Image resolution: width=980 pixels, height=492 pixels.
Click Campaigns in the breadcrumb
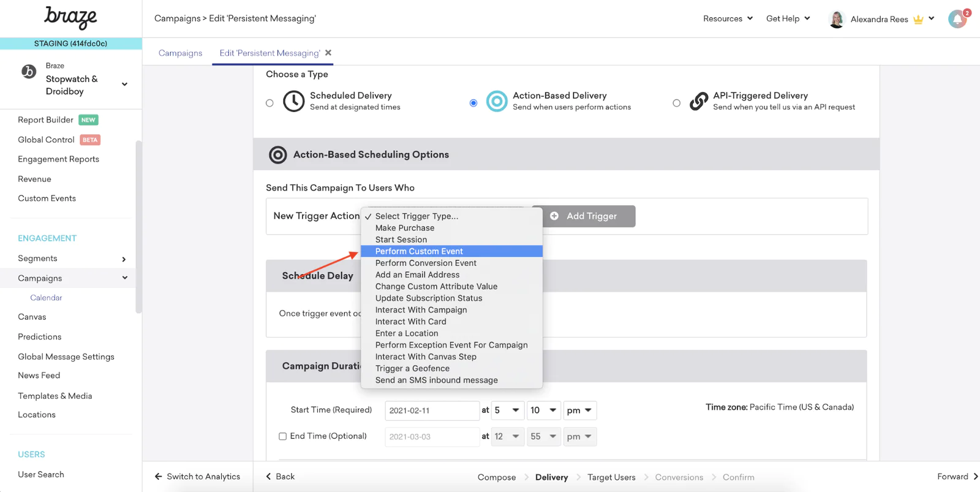177,18
